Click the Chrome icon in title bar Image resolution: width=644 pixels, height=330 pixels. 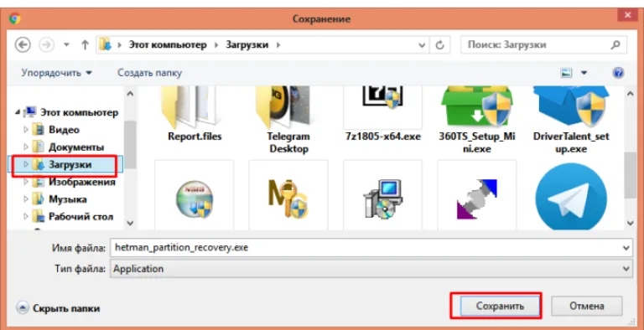click(x=15, y=18)
